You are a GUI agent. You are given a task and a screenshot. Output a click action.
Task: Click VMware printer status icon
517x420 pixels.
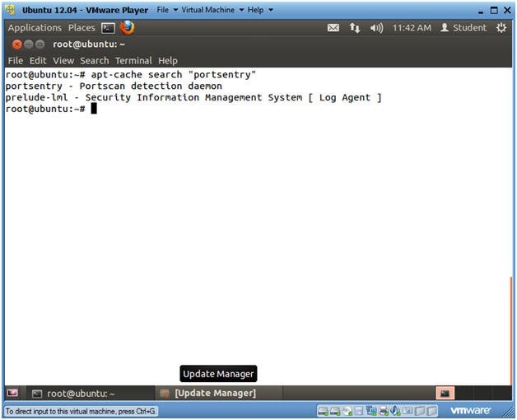point(384,411)
